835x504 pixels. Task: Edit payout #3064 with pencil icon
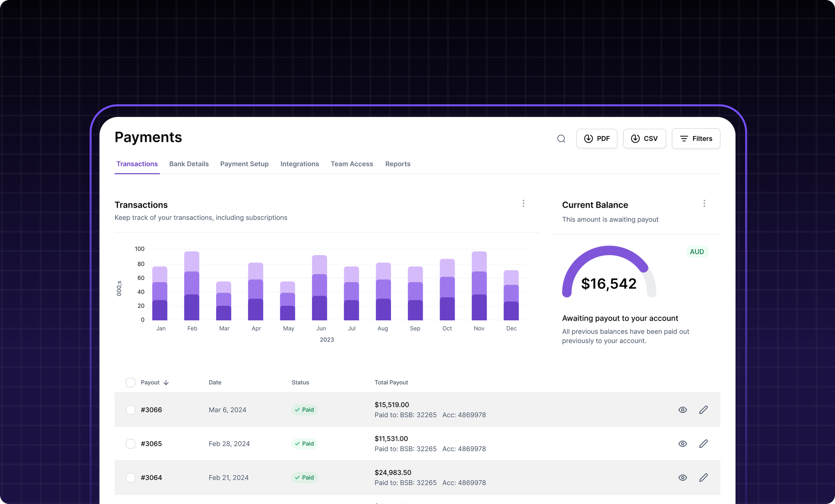[x=703, y=478]
